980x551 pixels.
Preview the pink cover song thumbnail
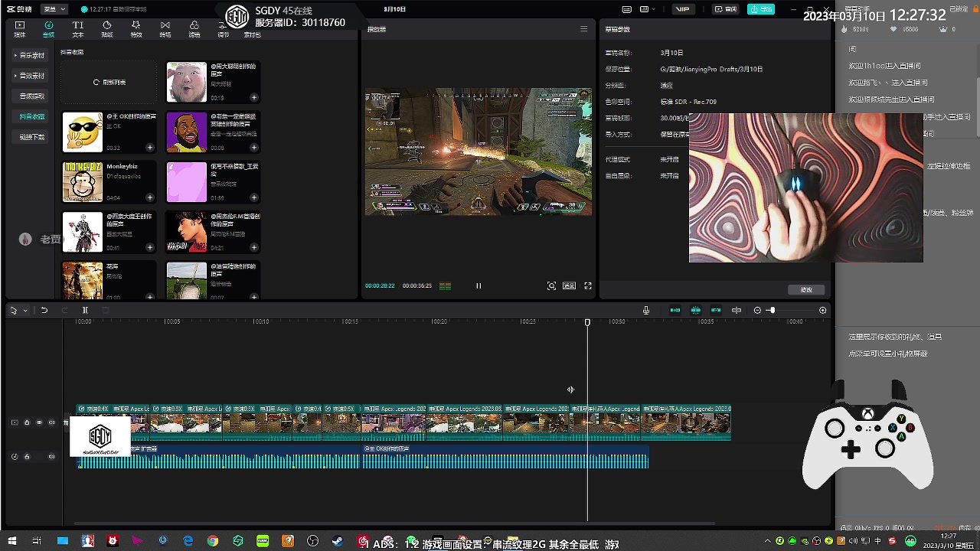(x=186, y=182)
